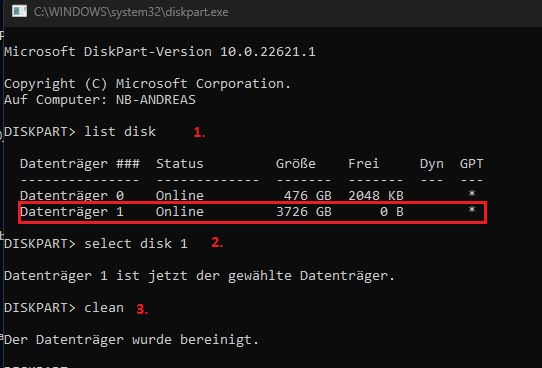Click the 'clean' command text
Viewport: 542px width, 368px height.
[x=104, y=308]
